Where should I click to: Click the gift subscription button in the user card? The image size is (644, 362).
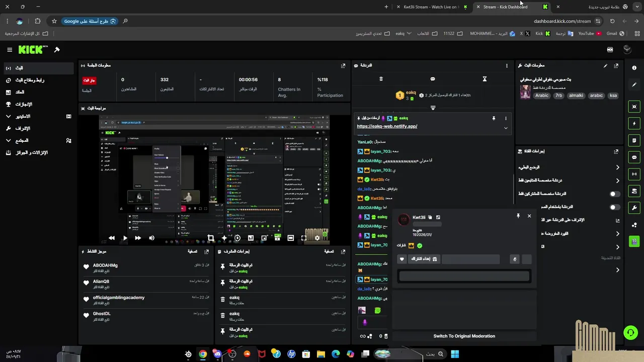point(425,259)
